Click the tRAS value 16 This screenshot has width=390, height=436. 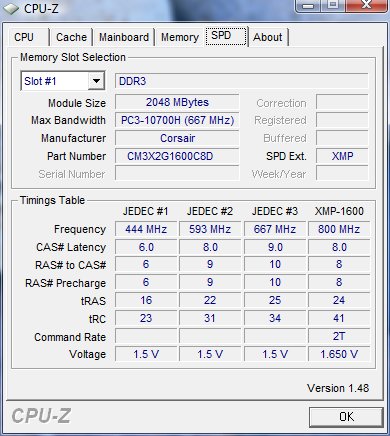(146, 300)
